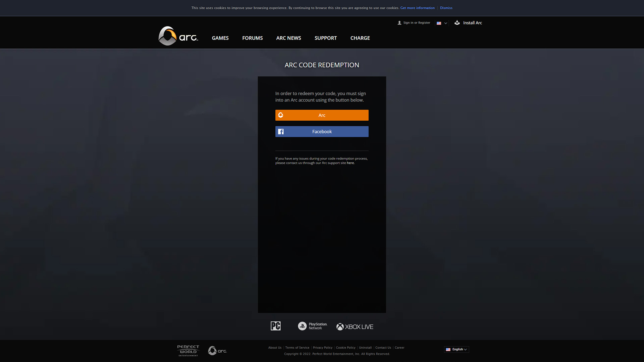The image size is (644, 362).
Task: Click the Xbox Live logo
Action: [355, 327]
